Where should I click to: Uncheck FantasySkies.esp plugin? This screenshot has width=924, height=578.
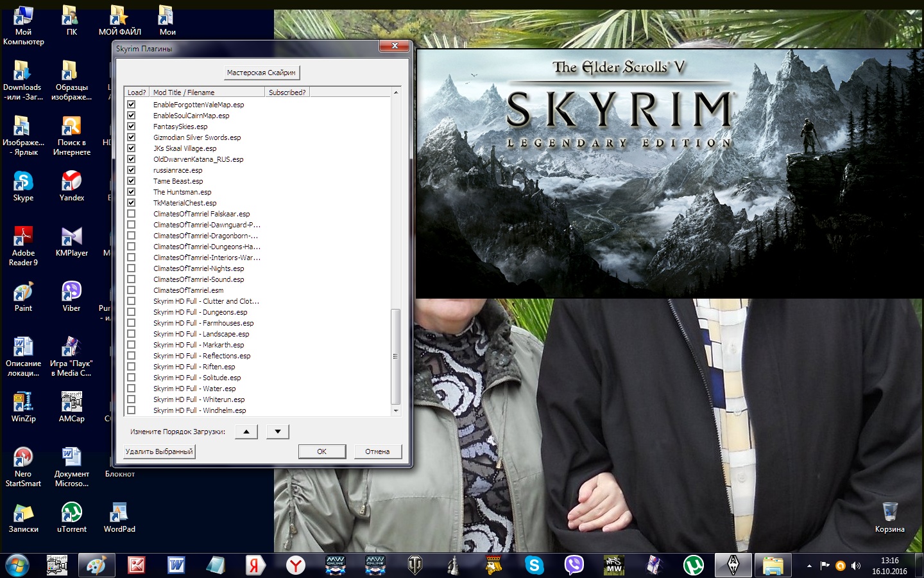(x=132, y=127)
